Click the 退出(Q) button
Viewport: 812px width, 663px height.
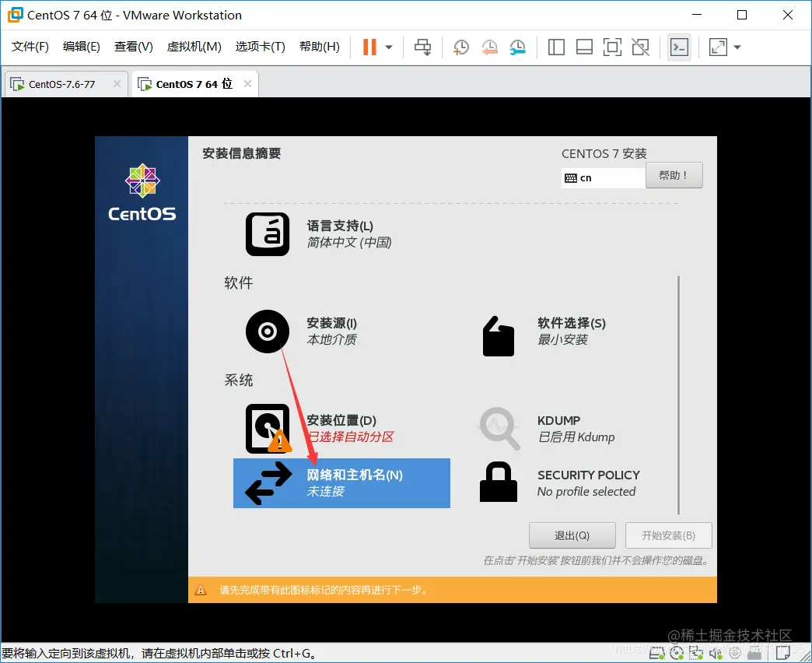pos(572,535)
